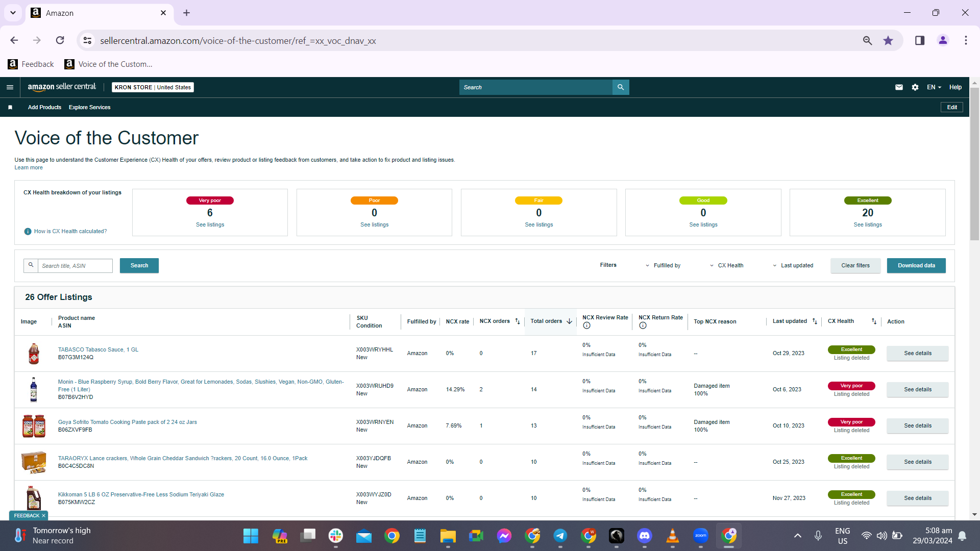The height and width of the screenshot is (551, 980).
Task: Open the Learn more link
Action: tap(29, 168)
